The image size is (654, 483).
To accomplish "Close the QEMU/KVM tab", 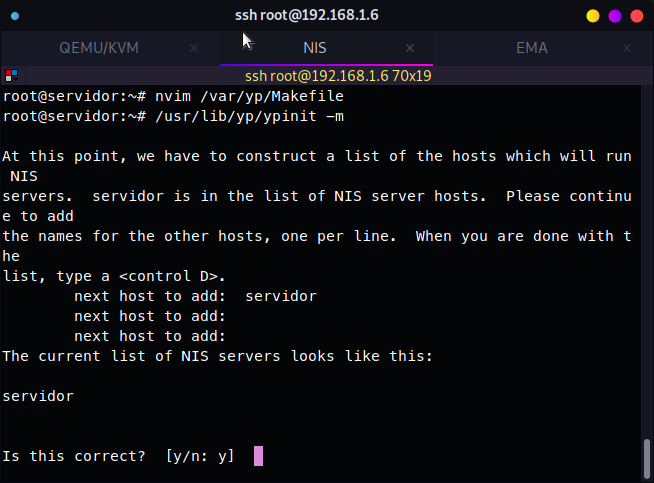I will [x=194, y=48].
